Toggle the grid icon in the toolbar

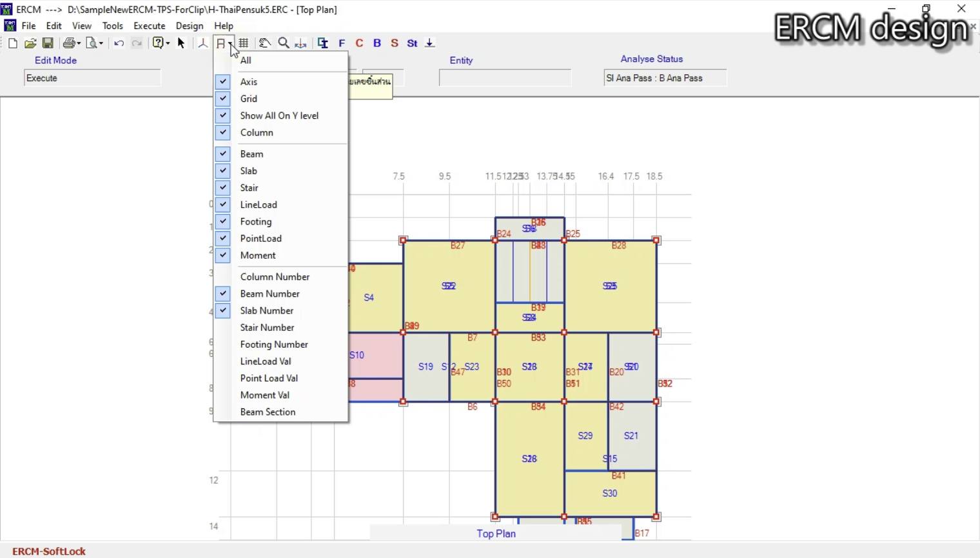pyautogui.click(x=244, y=43)
